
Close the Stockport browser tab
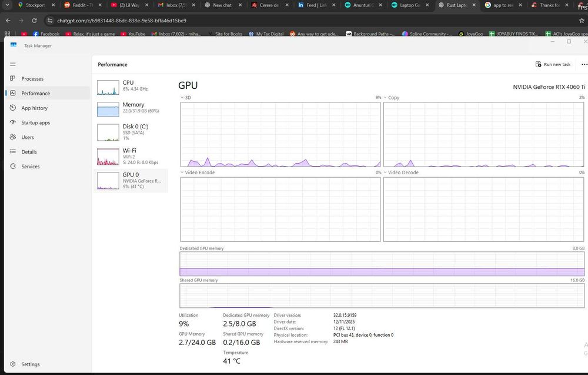click(54, 5)
